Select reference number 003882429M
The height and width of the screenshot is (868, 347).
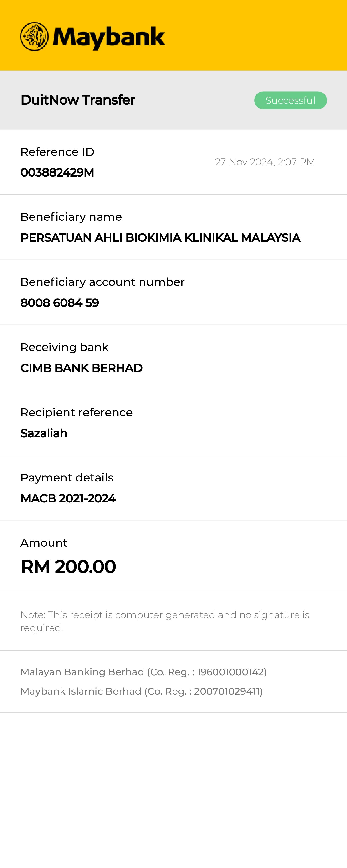point(57,173)
